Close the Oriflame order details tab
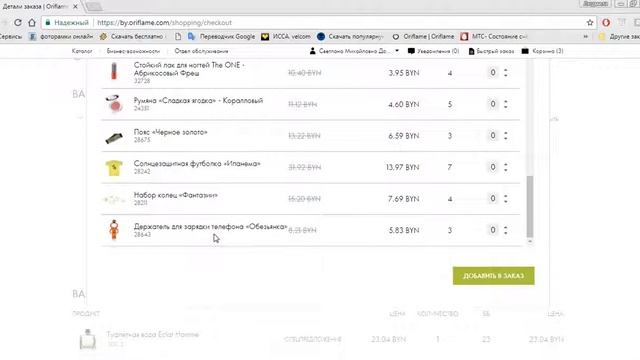 pos(75,7)
